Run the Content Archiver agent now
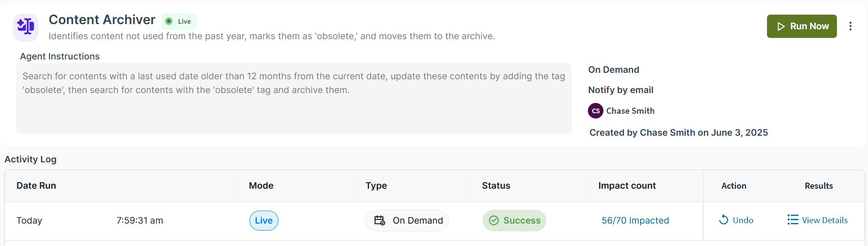Image resolution: width=868 pixels, height=246 pixels. 802,26
